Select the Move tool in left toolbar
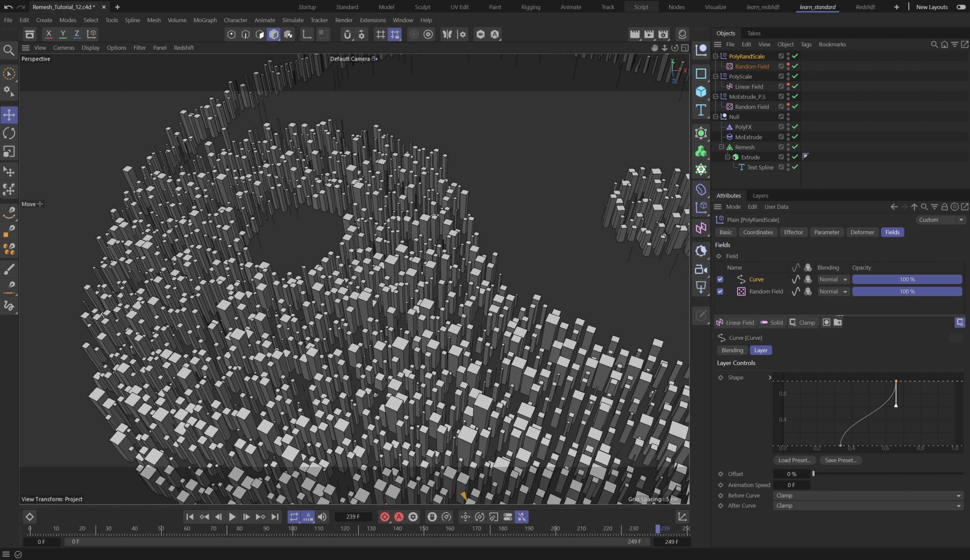This screenshot has width=970, height=560. coord(9,115)
